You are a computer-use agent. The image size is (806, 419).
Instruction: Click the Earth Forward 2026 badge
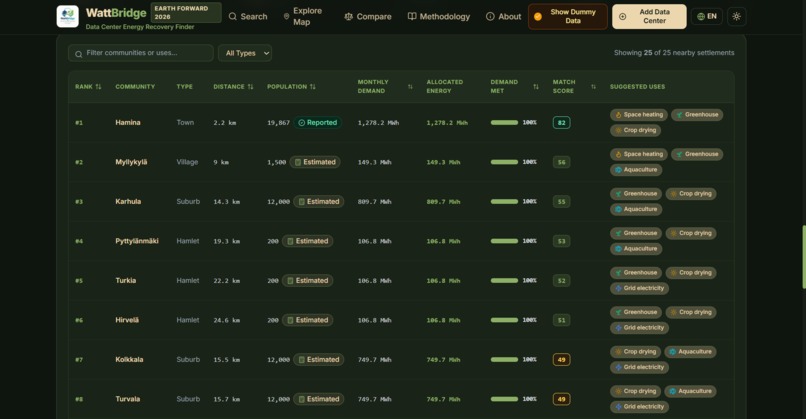coord(186,12)
